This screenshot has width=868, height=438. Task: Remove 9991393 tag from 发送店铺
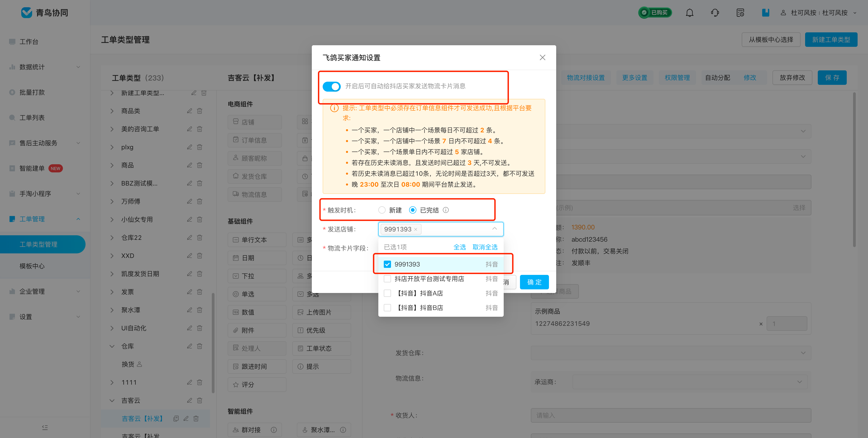point(415,229)
